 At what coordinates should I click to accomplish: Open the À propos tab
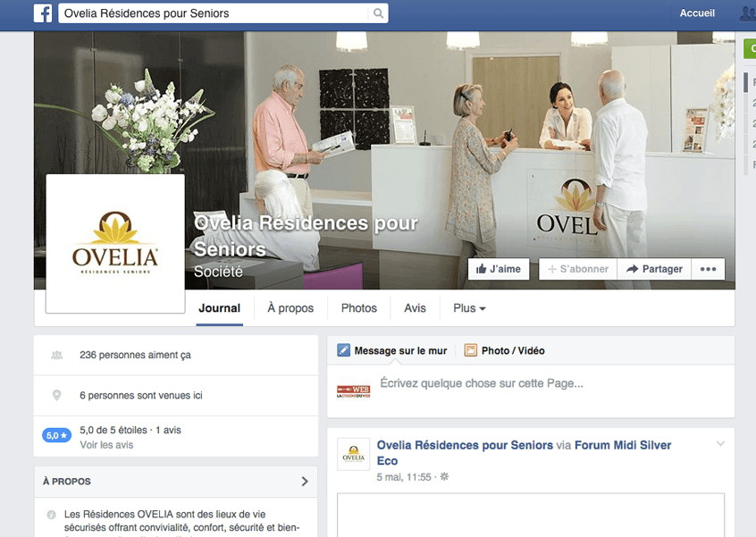[x=290, y=308]
